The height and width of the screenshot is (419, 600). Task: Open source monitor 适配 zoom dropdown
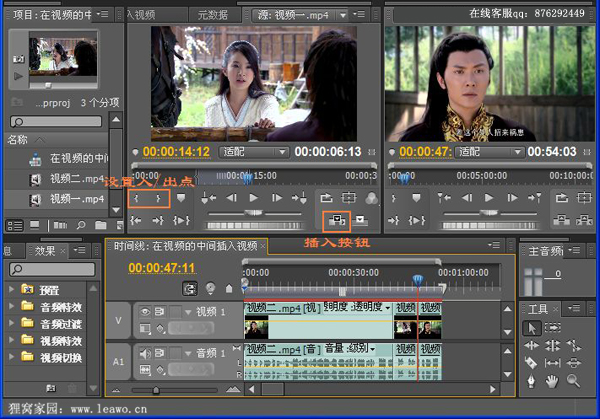(253, 152)
